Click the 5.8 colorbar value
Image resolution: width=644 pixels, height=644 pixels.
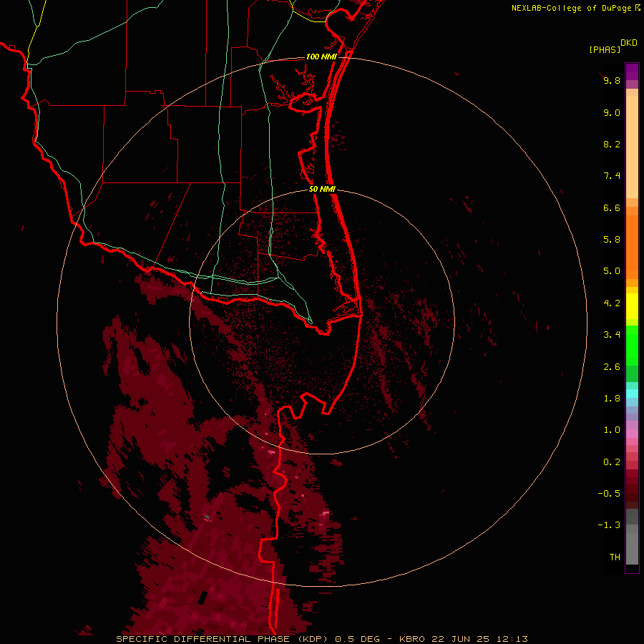tap(612, 240)
